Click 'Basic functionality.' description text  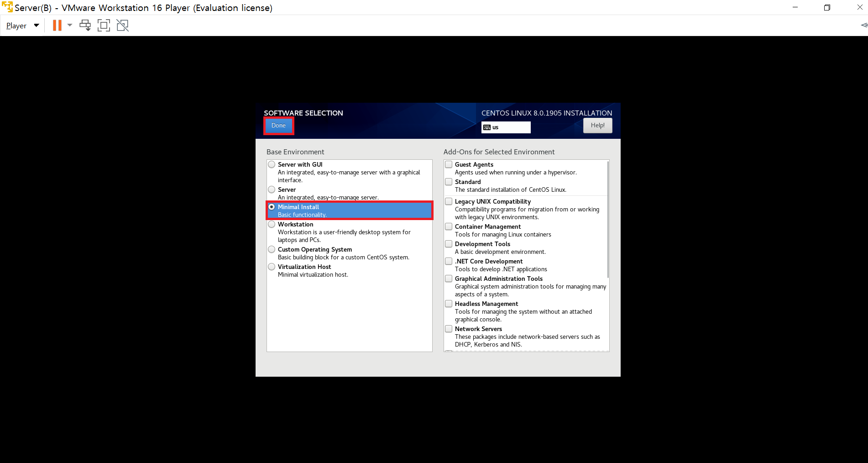point(302,215)
